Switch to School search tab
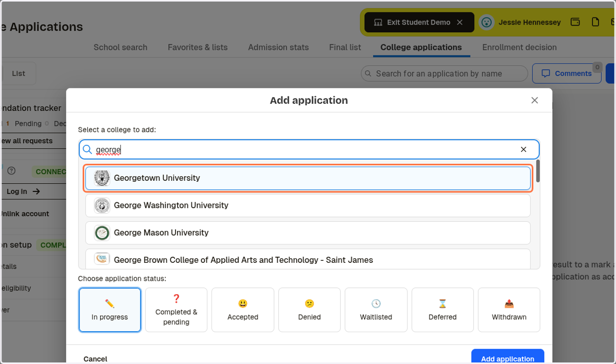The height and width of the screenshot is (364, 616). pyautogui.click(x=120, y=47)
